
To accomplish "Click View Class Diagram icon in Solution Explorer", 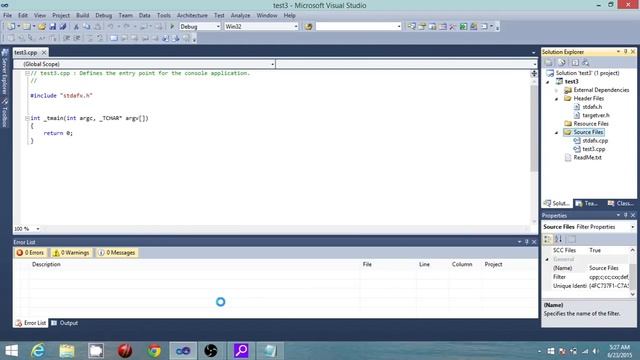I will 586,62.
